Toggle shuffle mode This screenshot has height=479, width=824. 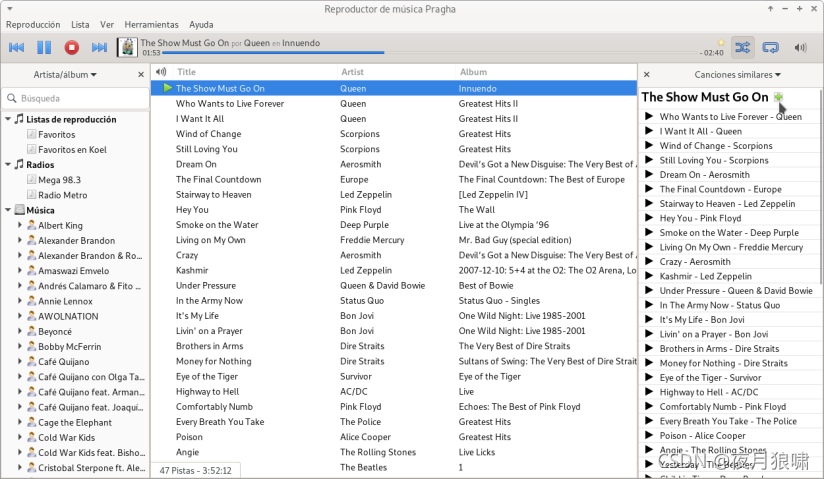tap(743, 47)
